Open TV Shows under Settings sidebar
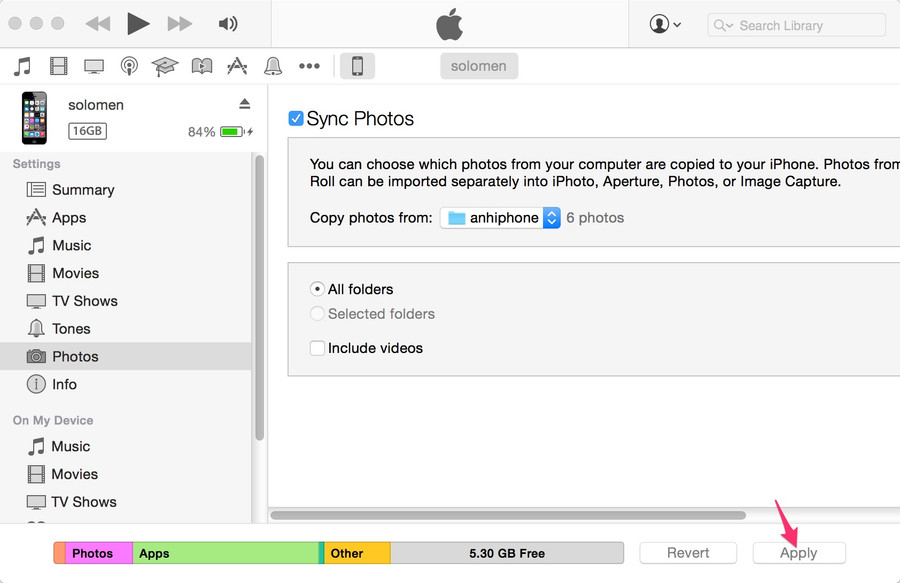This screenshot has width=900, height=583. pyautogui.click(x=126, y=301)
